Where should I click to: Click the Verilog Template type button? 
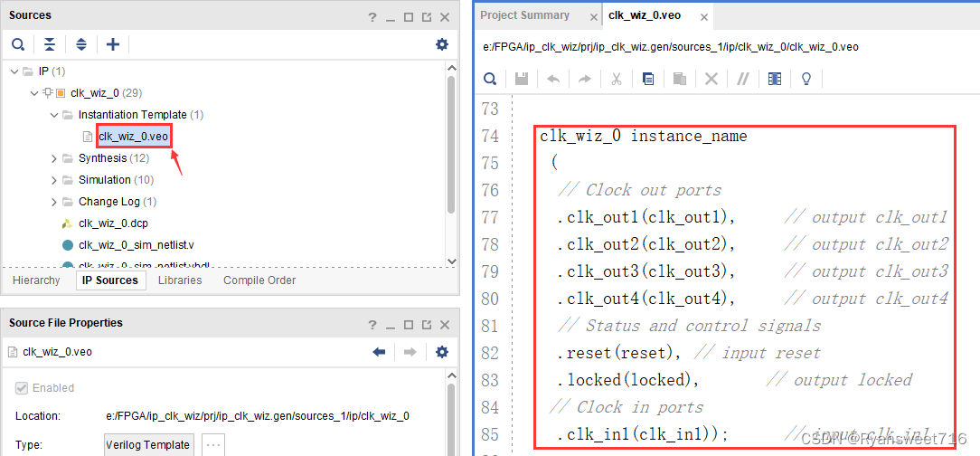[148, 445]
